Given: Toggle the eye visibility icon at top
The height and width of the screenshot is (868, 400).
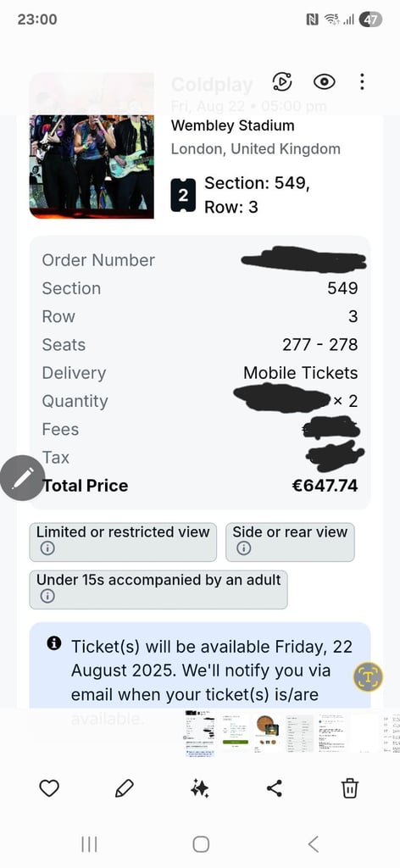Looking at the screenshot, I should click(325, 82).
